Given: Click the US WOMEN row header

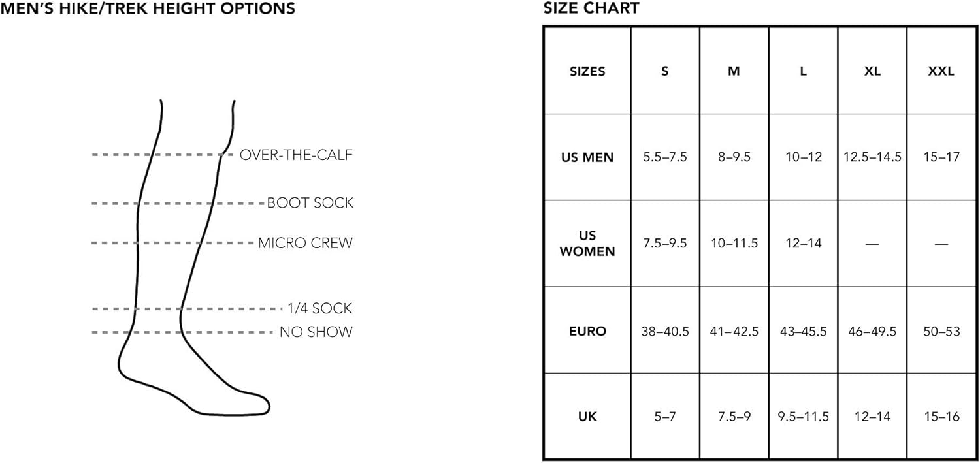Looking at the screenshot, I should point(587,243).
